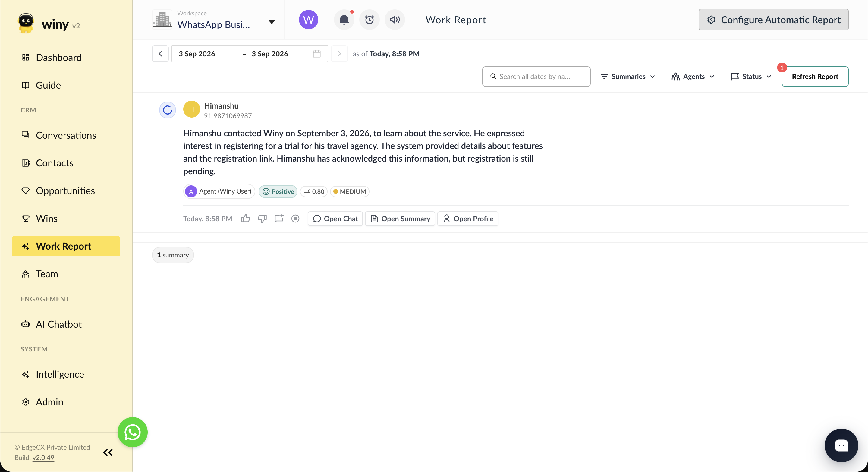Click the Positive sentiment badge
This screenshot has width=868, height=472.
[x=278, y=191]
